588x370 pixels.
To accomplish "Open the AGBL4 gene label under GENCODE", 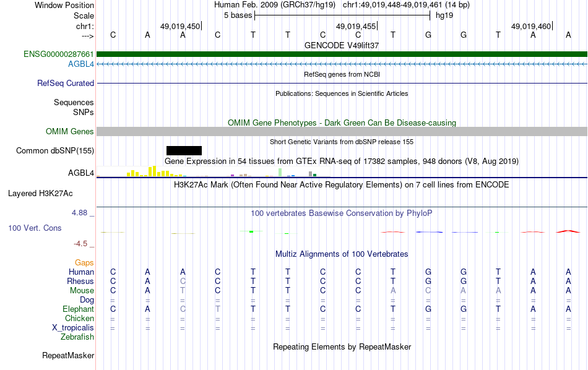I will point(80,64).
